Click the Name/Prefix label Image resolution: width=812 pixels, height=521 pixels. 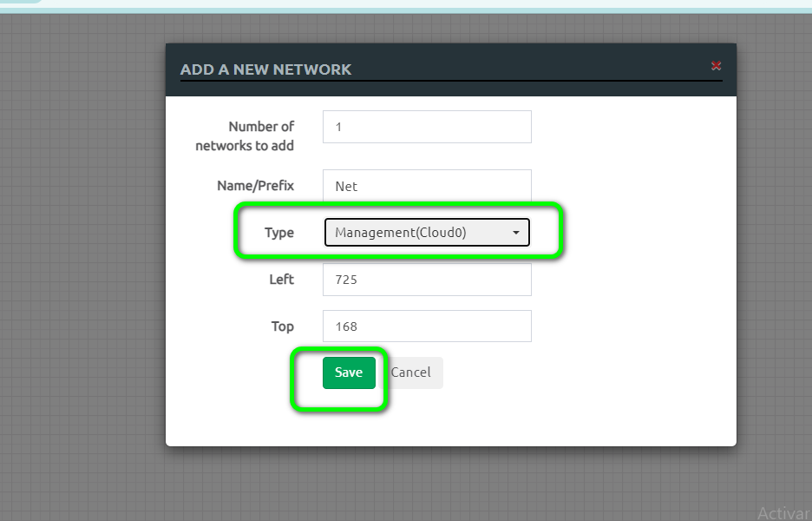point(255,186)
